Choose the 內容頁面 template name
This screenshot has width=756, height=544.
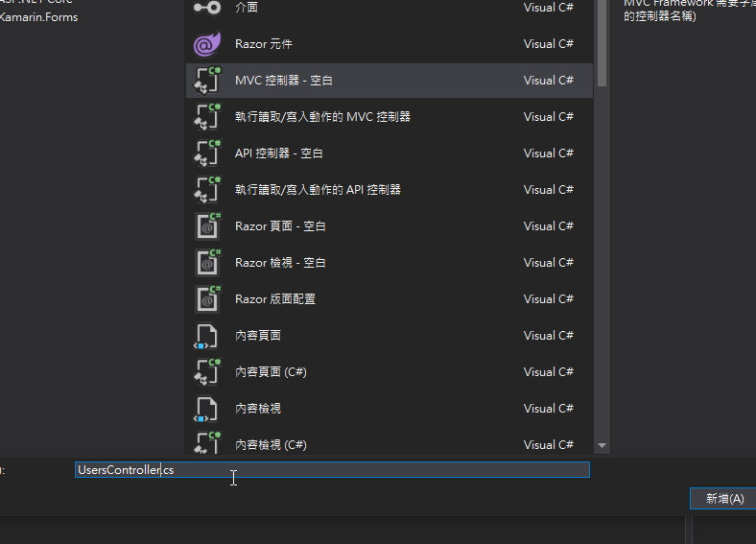[x=258, y=336]
